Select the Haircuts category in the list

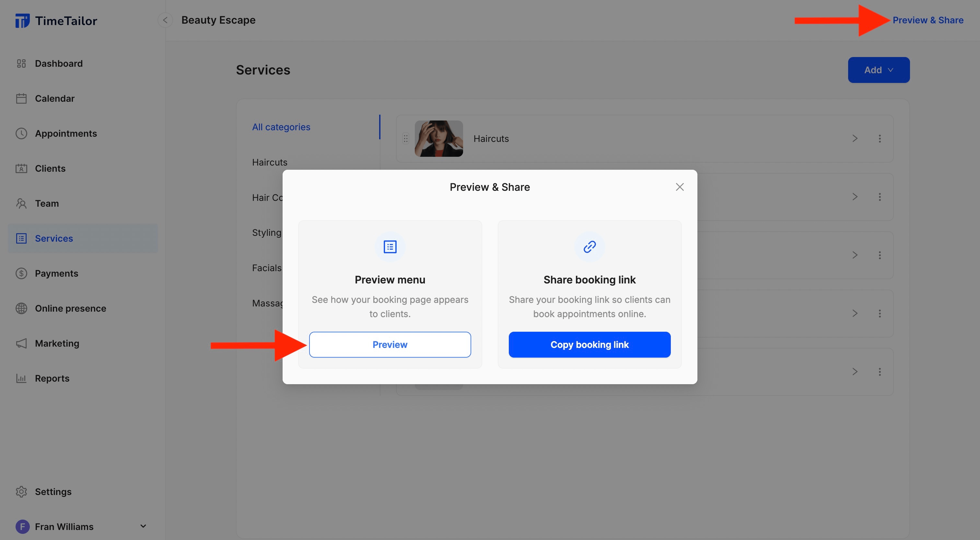[x=269, y=162]
